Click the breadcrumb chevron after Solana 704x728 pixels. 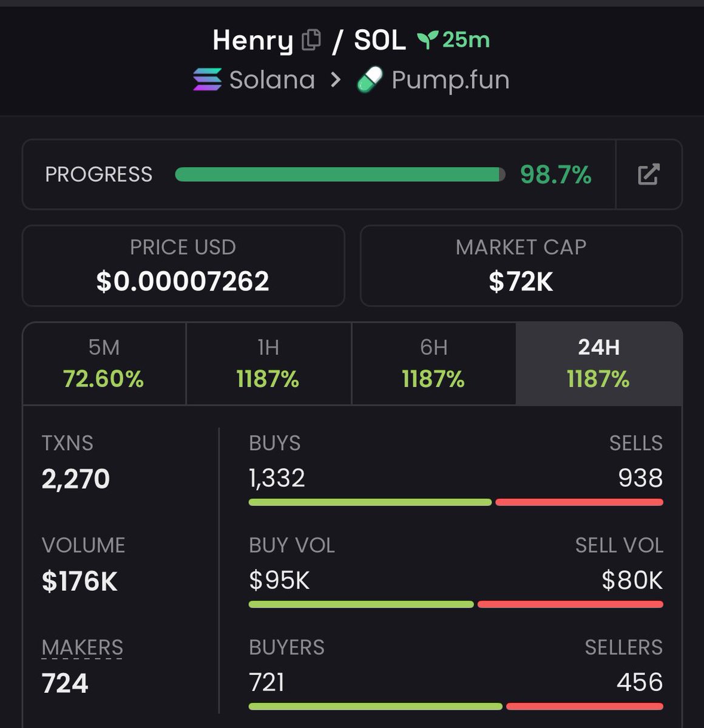336,79
